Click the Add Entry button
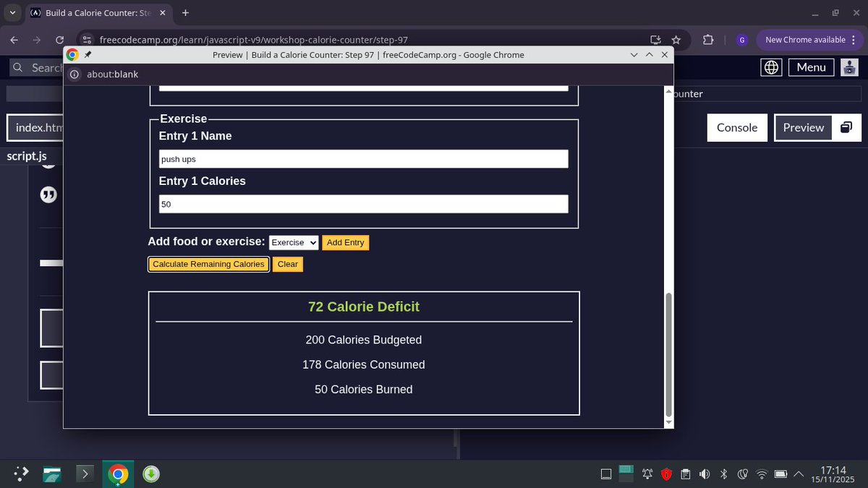This screenshot has width=868, height=488. 346,242
